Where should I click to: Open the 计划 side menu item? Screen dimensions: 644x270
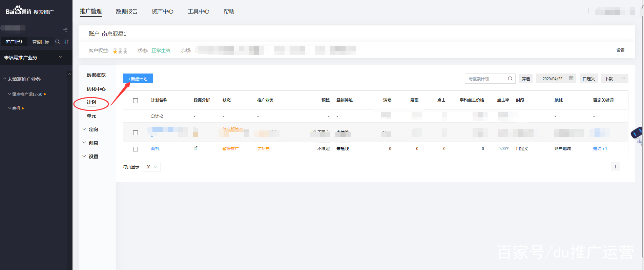pos(91,102)
